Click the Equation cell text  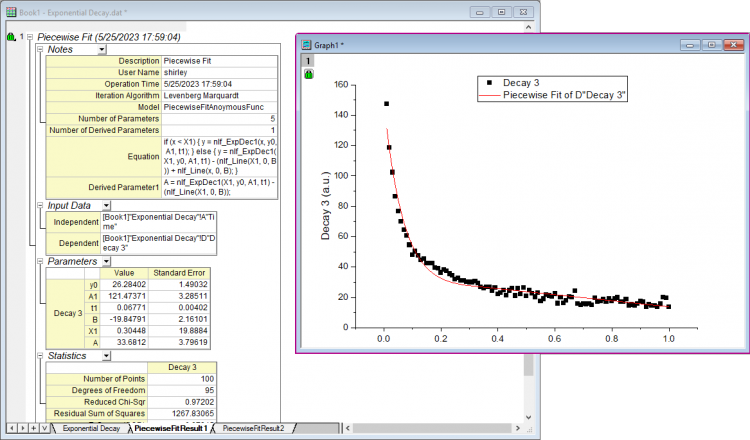tap(220, 156)
